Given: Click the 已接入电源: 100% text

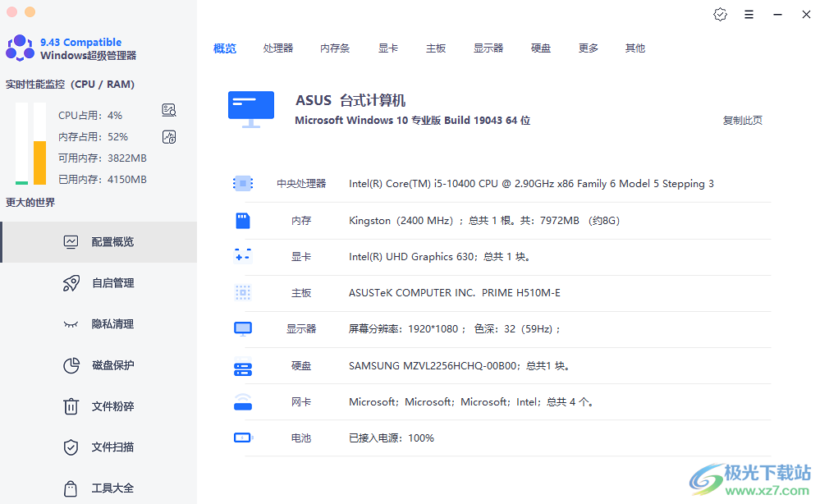Looking at the screenshot, I should click(x=392, y=438).
